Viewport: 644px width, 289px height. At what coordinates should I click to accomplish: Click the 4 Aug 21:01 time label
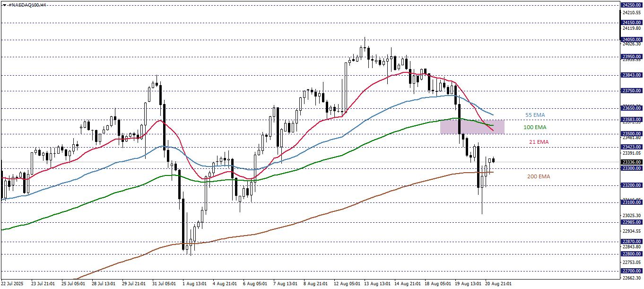pyautogui.click(x=225, y=284)
